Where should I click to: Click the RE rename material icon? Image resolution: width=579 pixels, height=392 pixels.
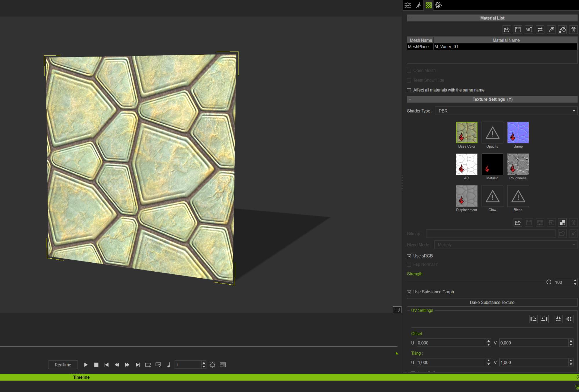(x=529, y=30)
